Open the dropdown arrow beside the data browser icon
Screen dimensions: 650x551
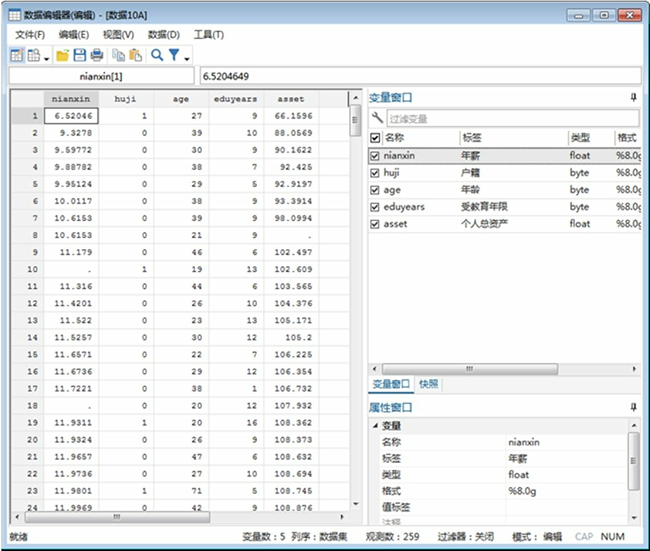point(46,57)
